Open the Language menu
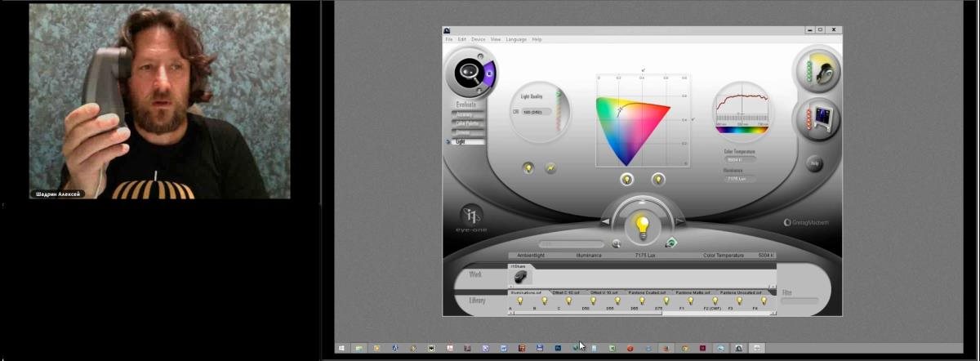The width and height of the screenshot is (980, 361). pyautogui.click(x=516, y=39)
